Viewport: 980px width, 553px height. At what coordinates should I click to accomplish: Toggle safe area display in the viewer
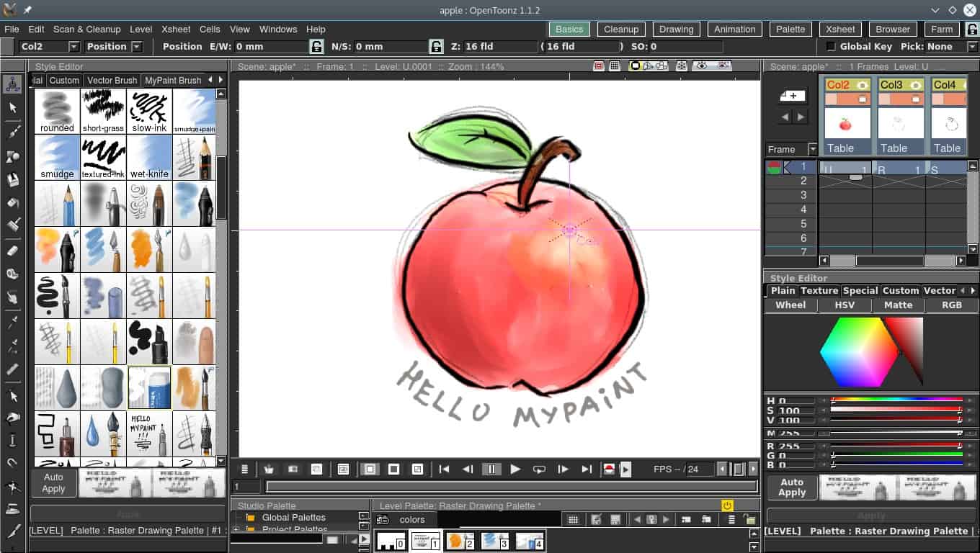(x=598, y=66)
